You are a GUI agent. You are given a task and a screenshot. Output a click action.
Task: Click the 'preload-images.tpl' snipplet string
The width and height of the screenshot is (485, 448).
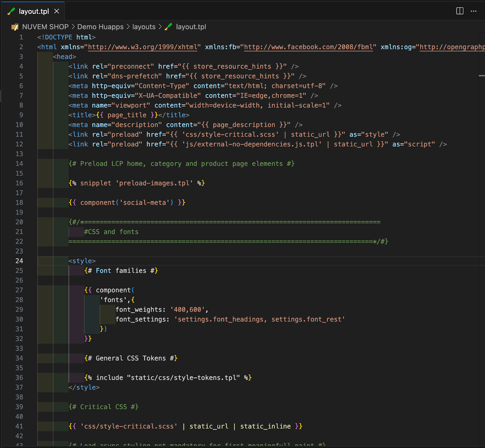[x=154, y=183]
